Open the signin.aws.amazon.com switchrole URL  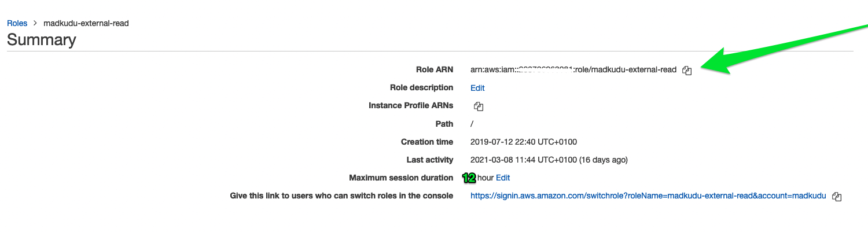tap(648, 196)
